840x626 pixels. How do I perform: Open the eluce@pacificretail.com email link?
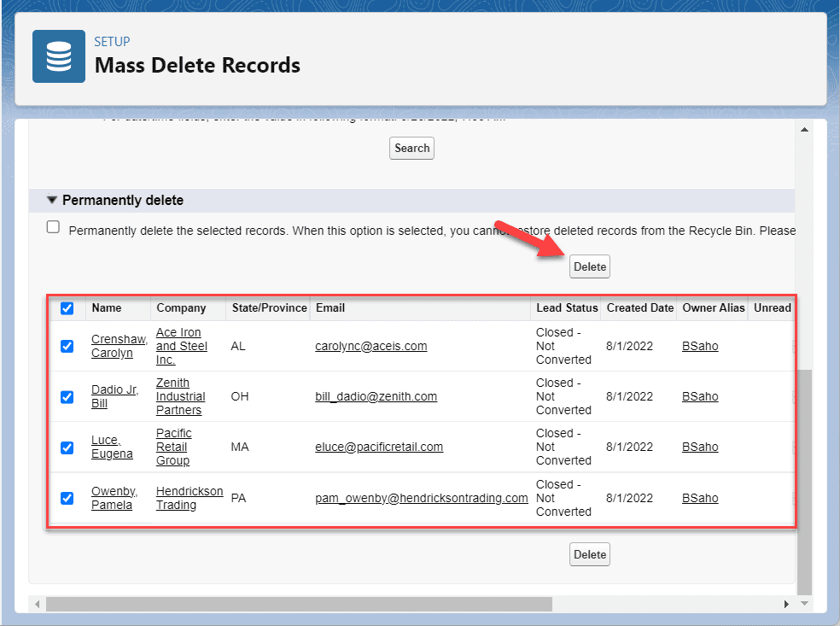(379, 447)
